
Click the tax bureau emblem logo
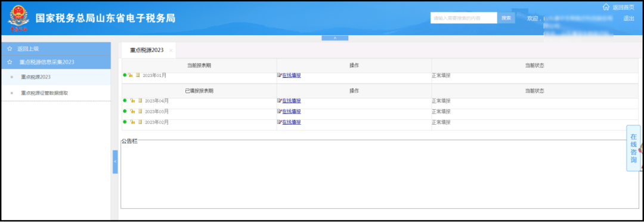tap(18, 18)
